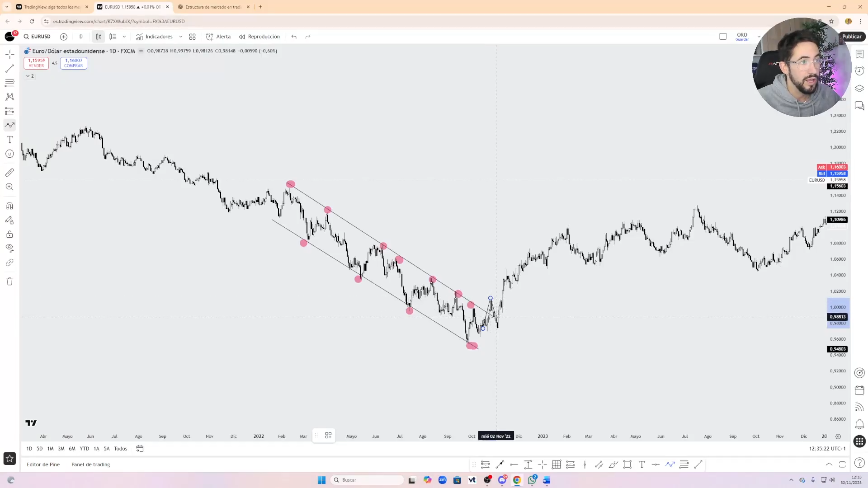The height and width of the screenshot is (488, 868).
Task: Click the link drawings chain icon
Action: [9, 263]
